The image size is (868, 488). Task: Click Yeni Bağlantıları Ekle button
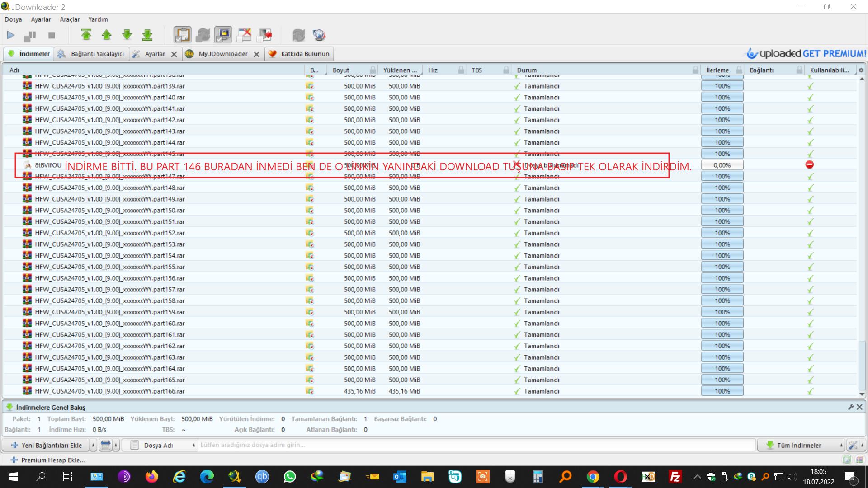pyautogui.click(x=47, y=445)
